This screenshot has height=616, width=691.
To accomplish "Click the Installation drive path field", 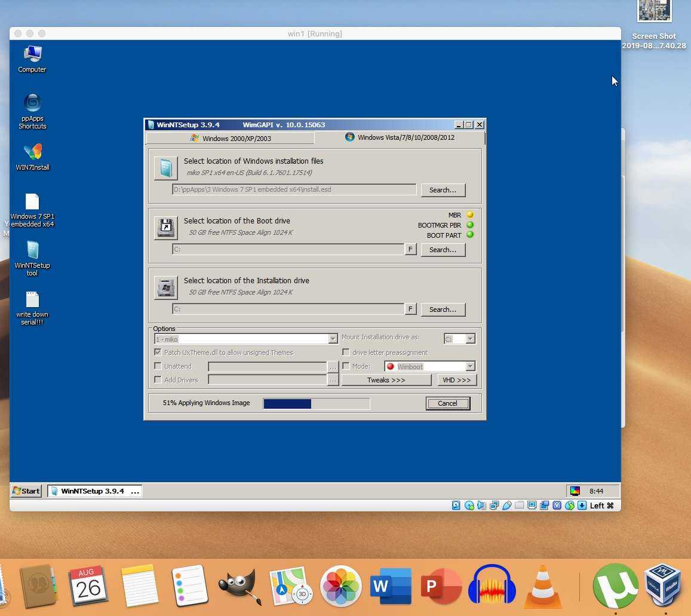I will (288, 309).
